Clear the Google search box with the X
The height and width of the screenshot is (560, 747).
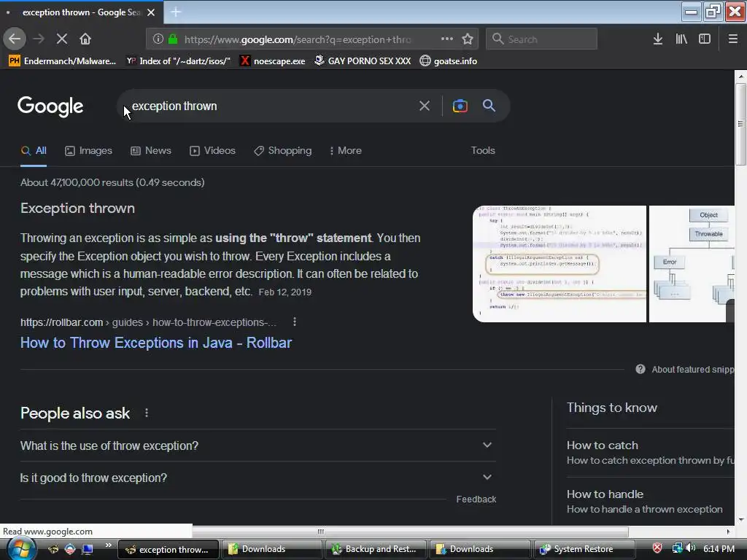424,106
